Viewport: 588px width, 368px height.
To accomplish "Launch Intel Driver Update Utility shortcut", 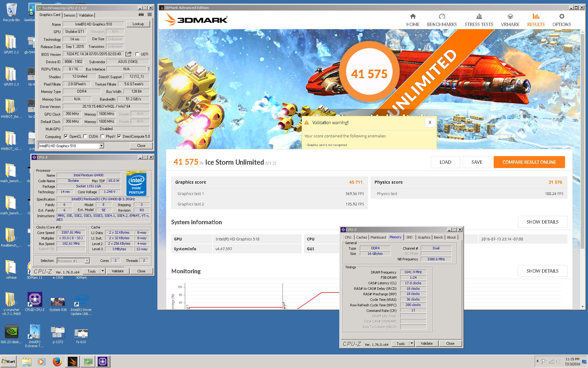I will click(x=81, y=305).
